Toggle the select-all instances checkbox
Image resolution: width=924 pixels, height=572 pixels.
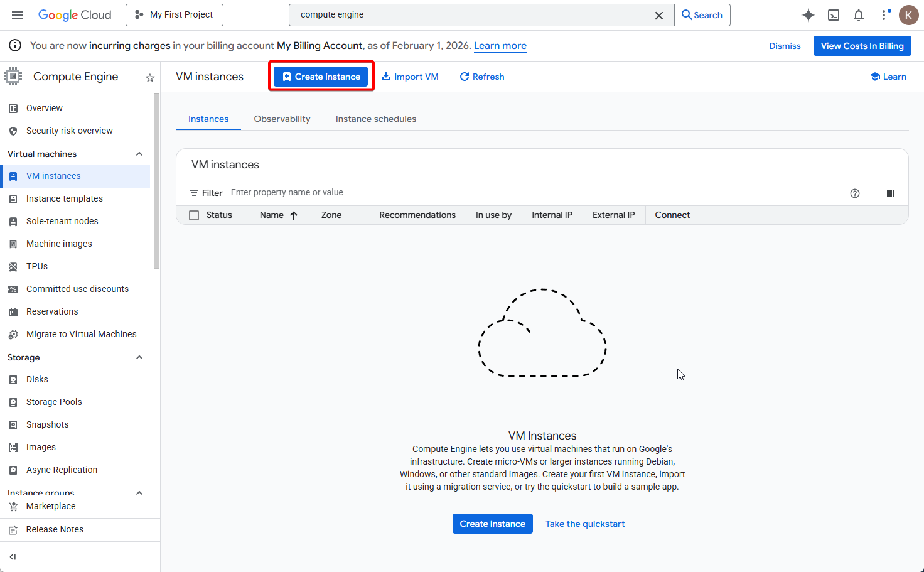(x=194, y=215)
